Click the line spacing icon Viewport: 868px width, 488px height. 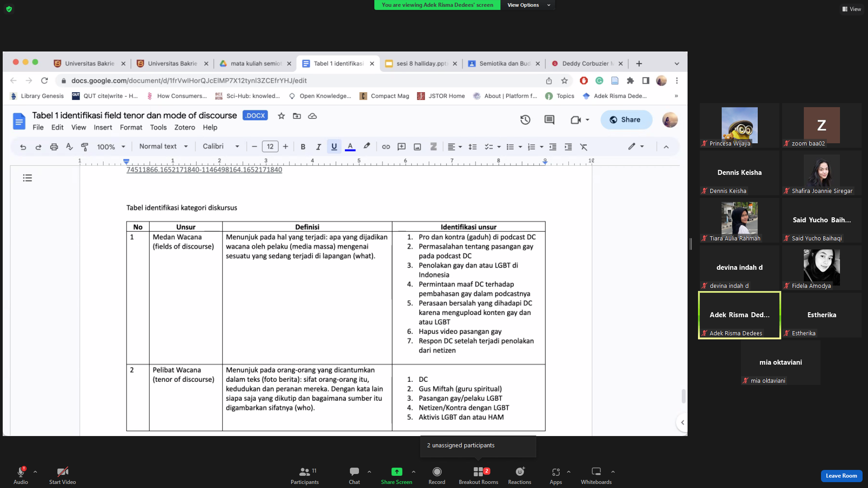click(472, 147)
